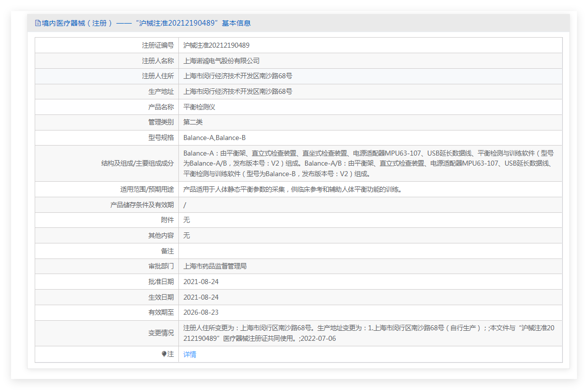Select product name 平衡检测仪
The width and height of the screenshot is (588, 390).
(200, 107)
